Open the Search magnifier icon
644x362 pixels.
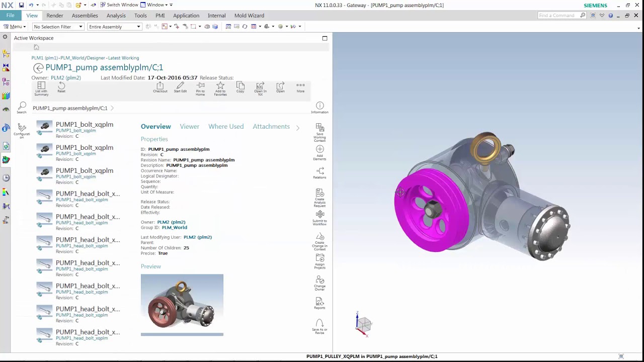22,108
